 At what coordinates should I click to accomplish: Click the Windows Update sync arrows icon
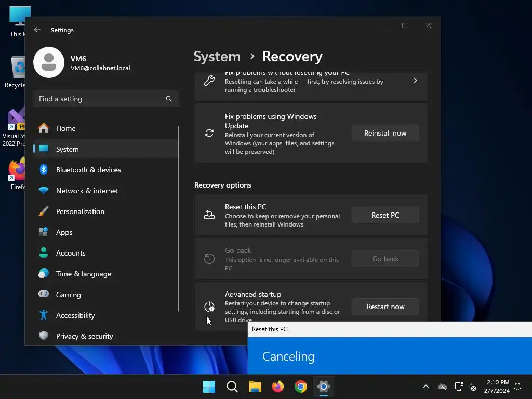209,133
